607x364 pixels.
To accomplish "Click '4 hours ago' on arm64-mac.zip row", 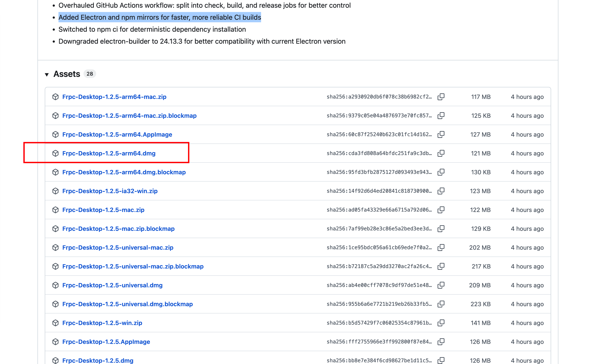I will click(x=527, y=97).
